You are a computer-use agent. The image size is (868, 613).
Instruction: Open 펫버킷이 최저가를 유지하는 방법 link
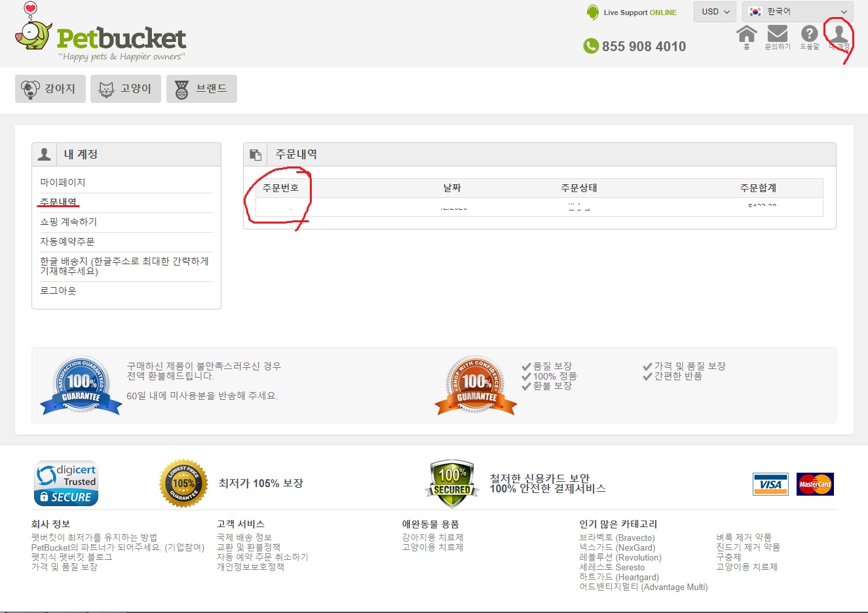[x=94, y=538]
